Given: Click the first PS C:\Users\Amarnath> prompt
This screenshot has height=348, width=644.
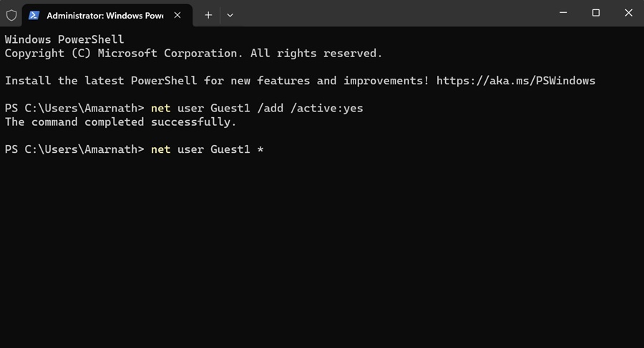Looking at the screenshot, I should (74, 108).
